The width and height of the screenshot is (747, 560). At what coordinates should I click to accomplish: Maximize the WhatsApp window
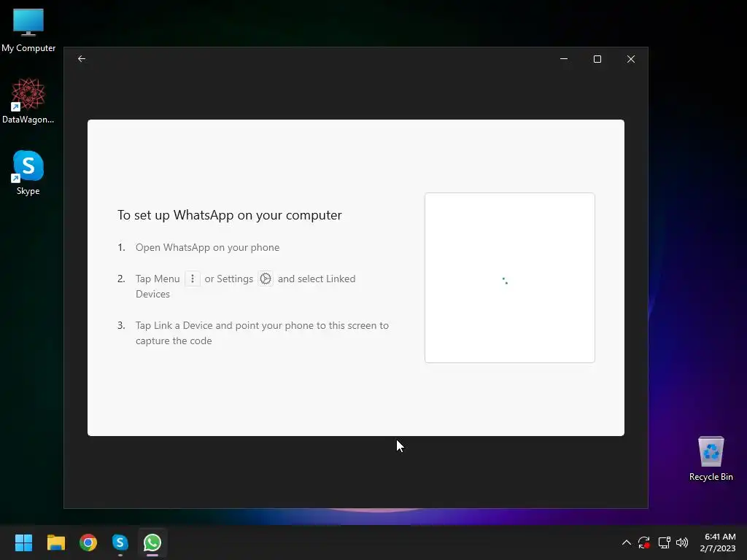coord(597,58)
